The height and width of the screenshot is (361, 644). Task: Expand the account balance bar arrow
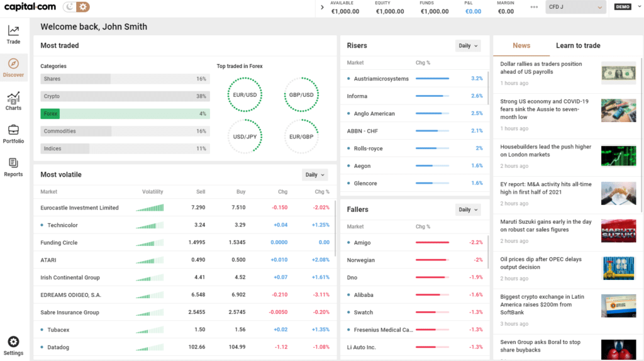tap(322, 8)
